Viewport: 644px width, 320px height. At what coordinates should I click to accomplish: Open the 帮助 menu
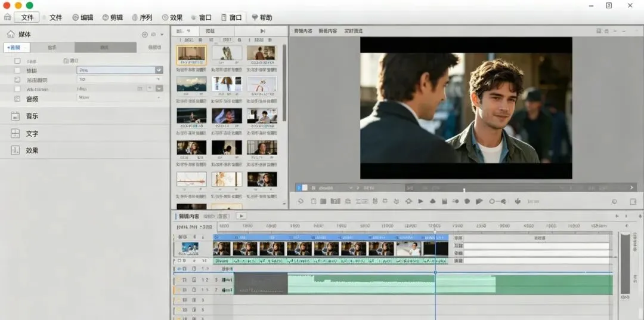(x=262, y=18)
